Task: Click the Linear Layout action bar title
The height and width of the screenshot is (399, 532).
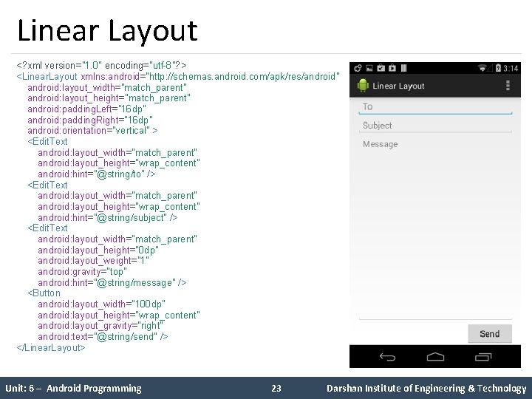Action: point(398,86)
